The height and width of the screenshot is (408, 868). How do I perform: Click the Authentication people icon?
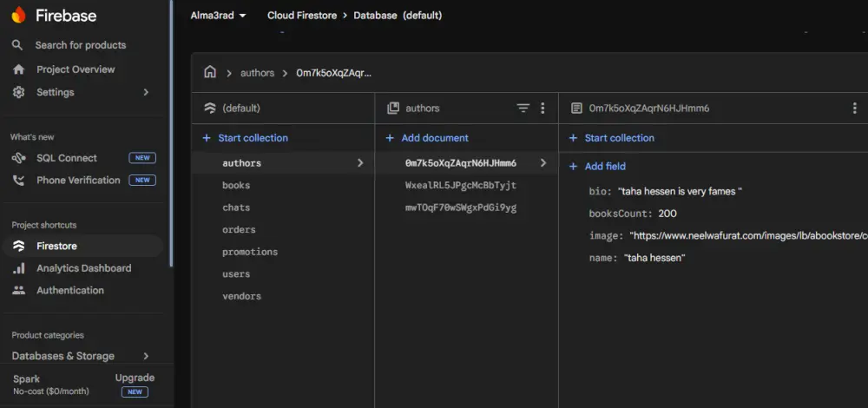18,290
